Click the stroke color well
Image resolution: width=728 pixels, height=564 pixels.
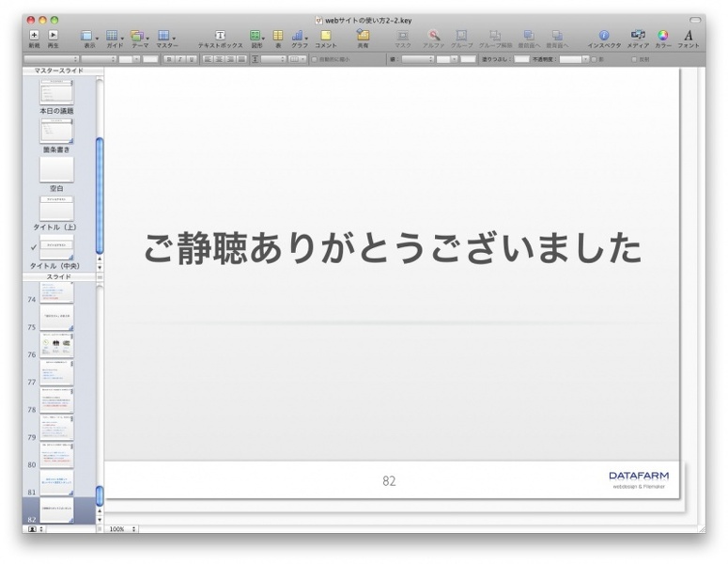click(x=468, y=59)
